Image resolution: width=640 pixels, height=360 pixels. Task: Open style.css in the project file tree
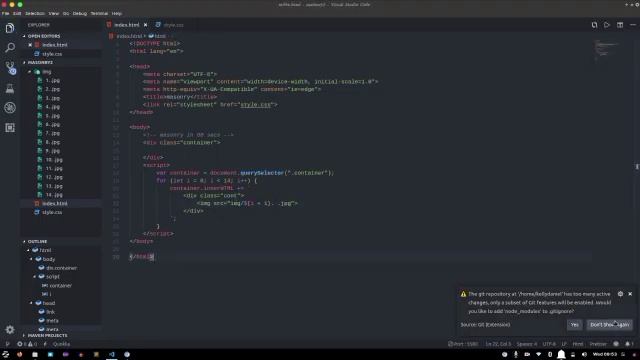[52, 213]
